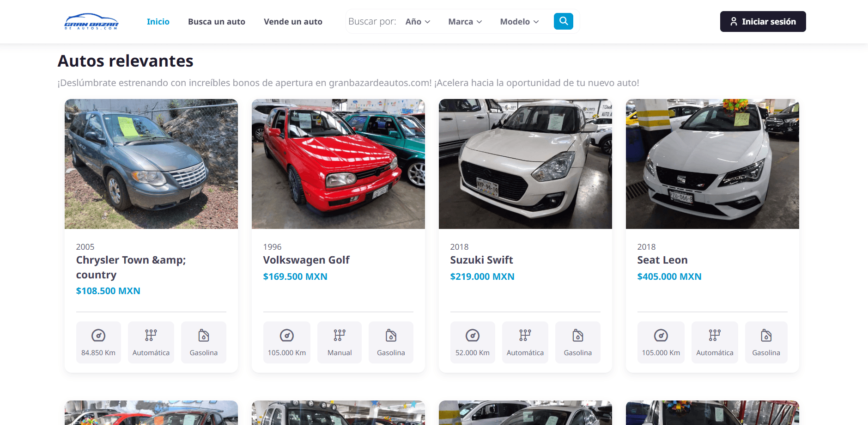
Task: Expand the Modelo dropdown filter
Action: [x=519, y=22]
